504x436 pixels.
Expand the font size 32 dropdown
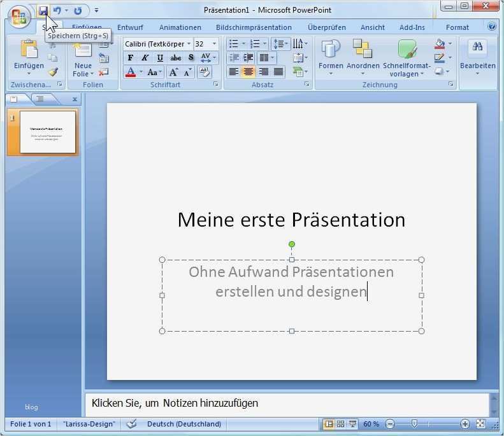pyautogui.click(x=214, y=44)
